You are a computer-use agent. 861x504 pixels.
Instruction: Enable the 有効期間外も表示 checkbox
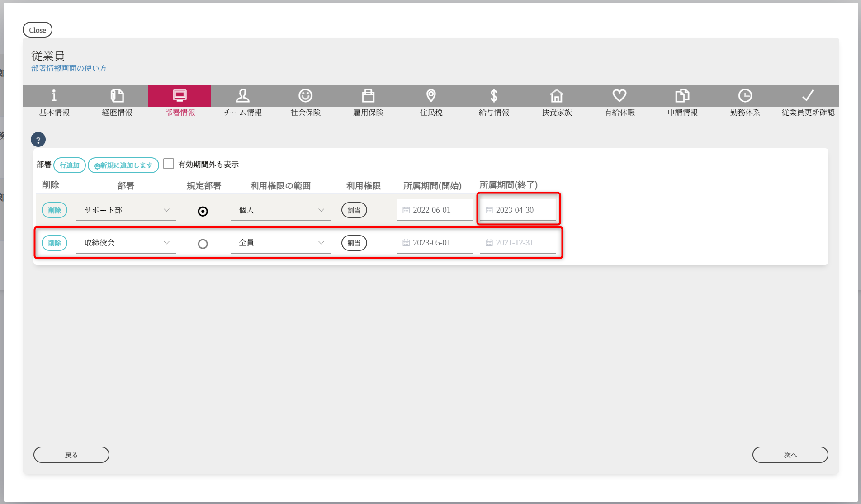(x=169, y=164)
